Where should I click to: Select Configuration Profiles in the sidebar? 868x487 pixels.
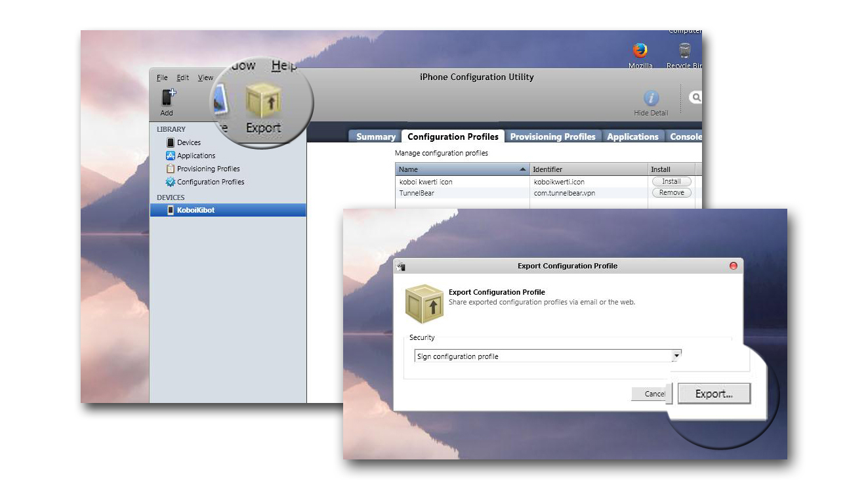coord(210,182)
